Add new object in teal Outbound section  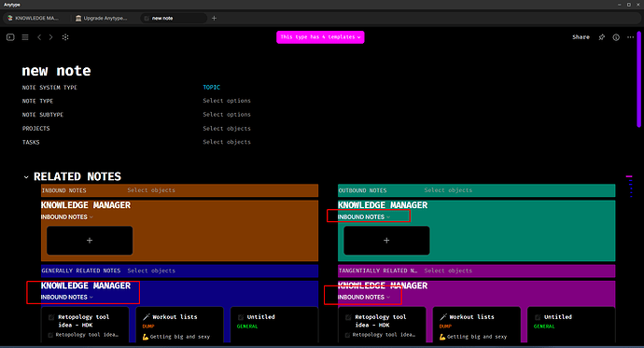coord(386,241)
